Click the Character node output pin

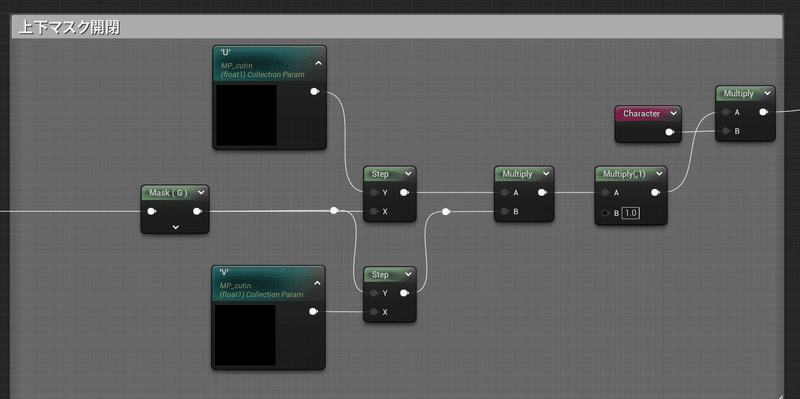point(670,132)
